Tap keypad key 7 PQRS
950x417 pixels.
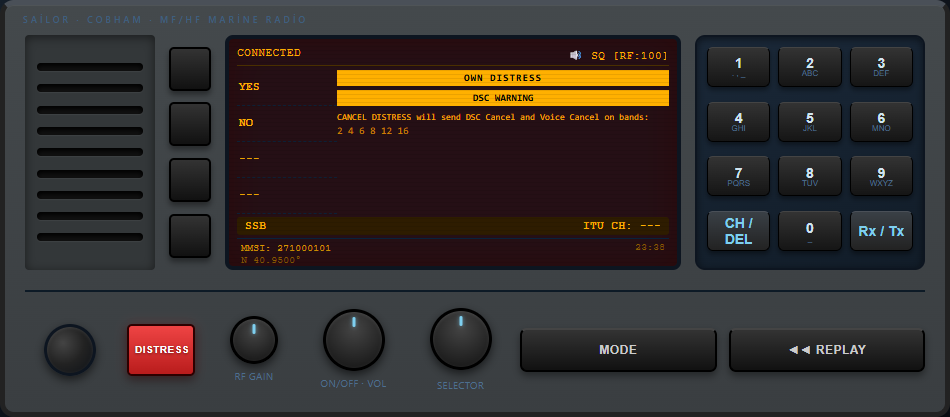739,176
